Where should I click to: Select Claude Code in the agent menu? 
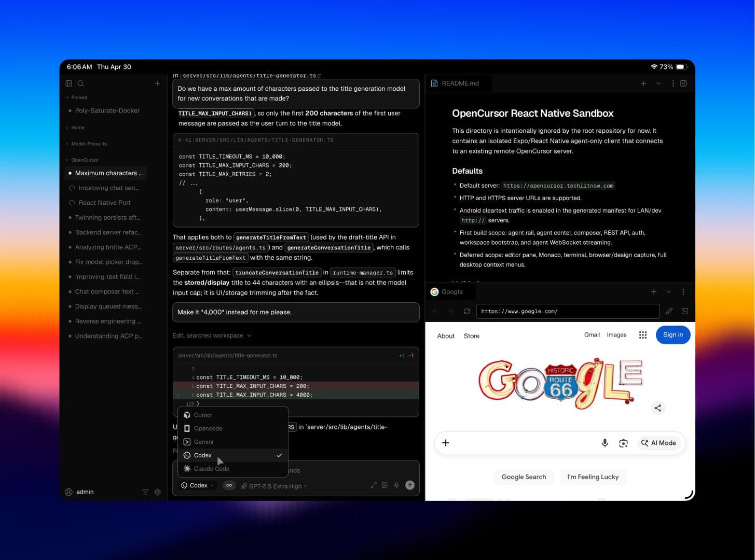[x=233, y=469]
